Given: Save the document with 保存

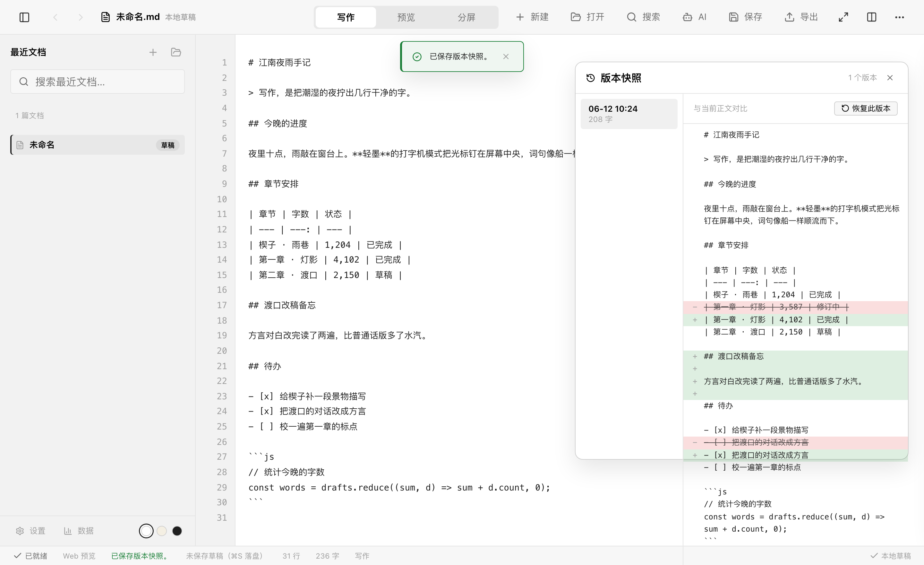Looking at the screenshot, I should (745, 17).
